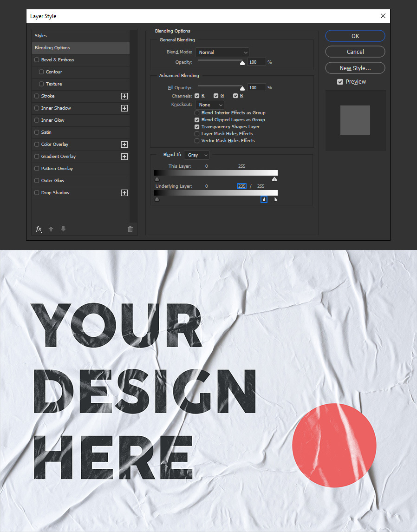Screen dimensions: 417x532
Task: Click the styles list scrollbar
Action: click(134, 126)
